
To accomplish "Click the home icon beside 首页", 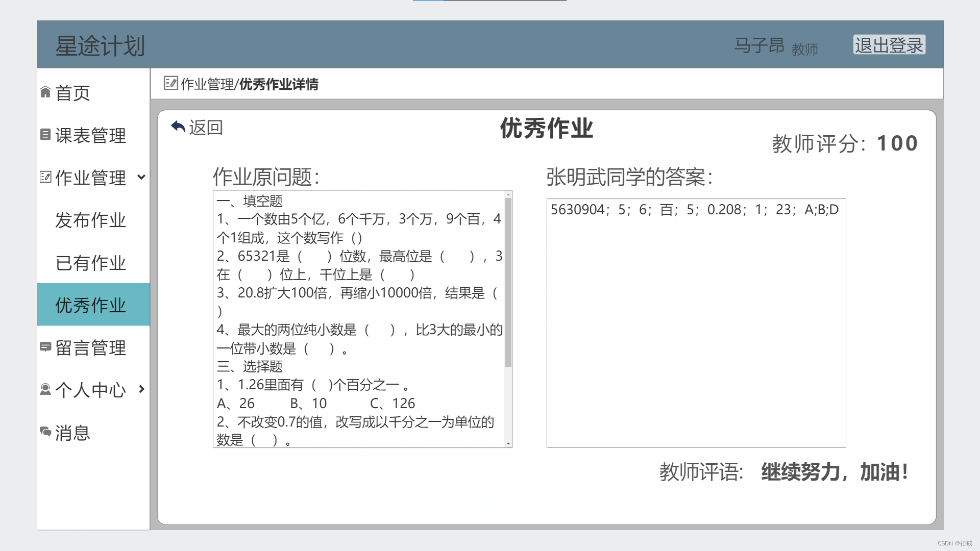I will pos(45,92).
